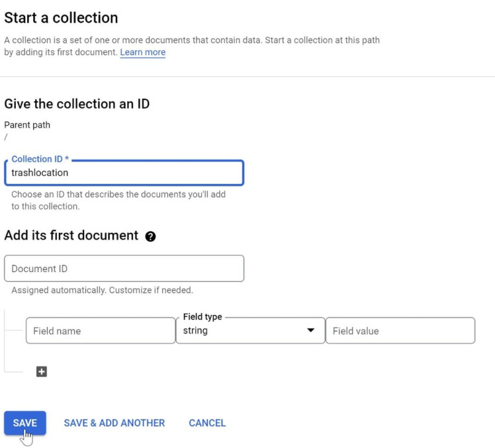Click the Field type label text
Image resolution: width=495 pixels, height=448 pixels.
point(202,317)
